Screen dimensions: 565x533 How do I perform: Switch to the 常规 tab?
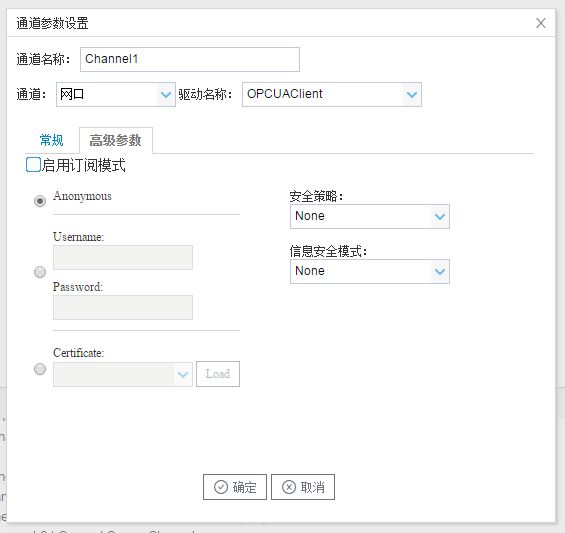pos(52,140)
